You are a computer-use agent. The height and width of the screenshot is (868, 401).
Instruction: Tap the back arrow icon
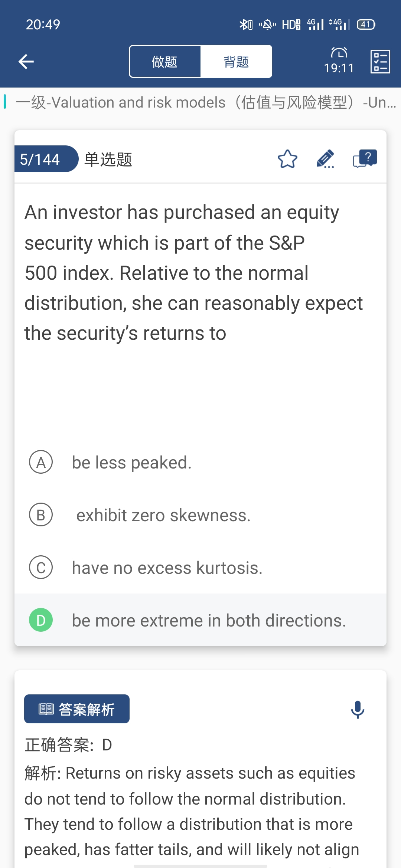coord(26,62)
